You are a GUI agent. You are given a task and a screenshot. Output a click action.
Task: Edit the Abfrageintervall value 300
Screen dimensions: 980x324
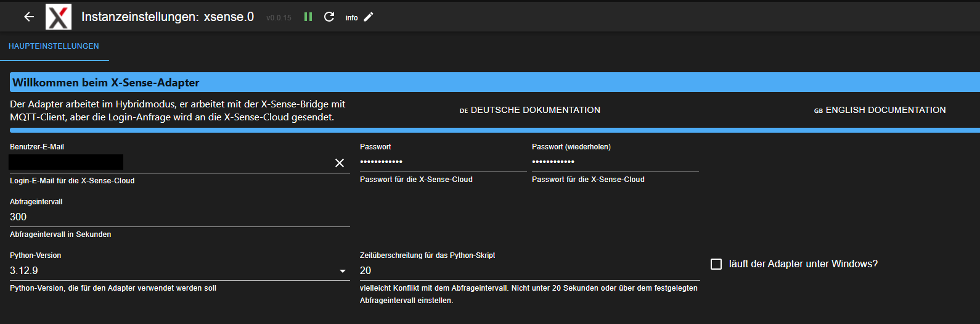(x=179, y=217)
